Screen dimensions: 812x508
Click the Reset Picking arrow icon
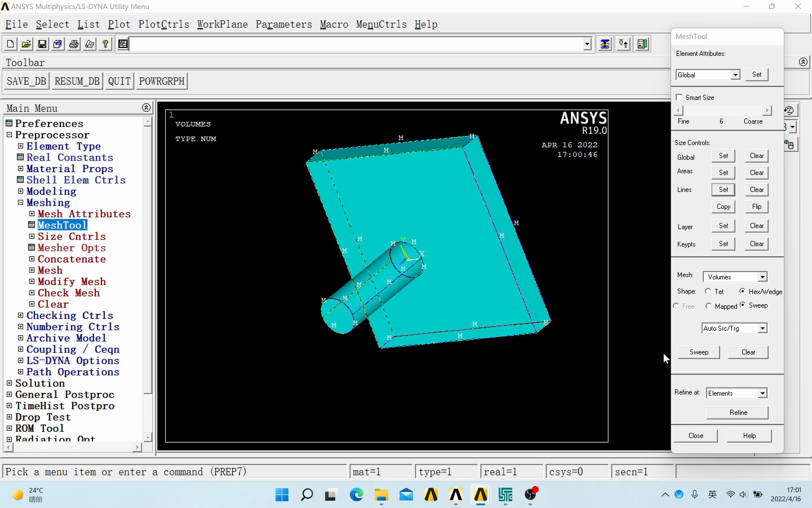[x=623, y=44]
